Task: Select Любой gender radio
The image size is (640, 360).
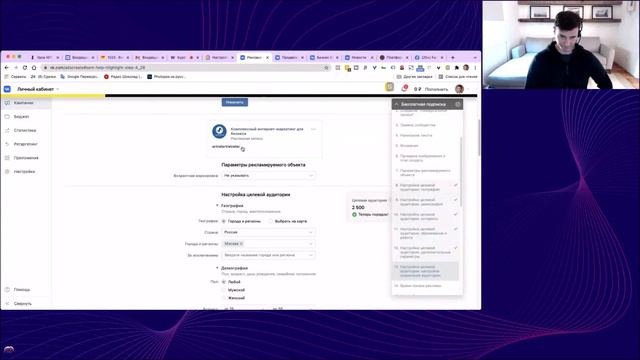Action: (x=224, y=282)
